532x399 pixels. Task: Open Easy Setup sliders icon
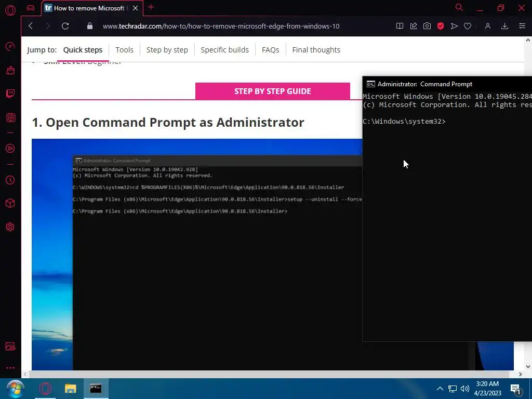coord(522,26)
